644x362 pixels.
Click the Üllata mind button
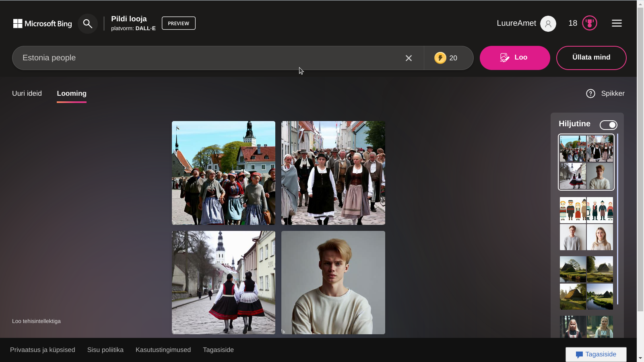coord(591,58)
